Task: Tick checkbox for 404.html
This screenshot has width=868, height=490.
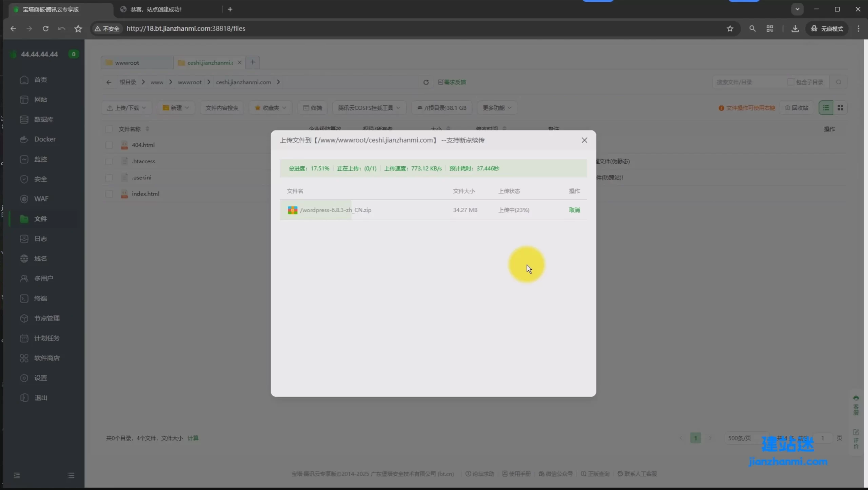Action: (109, 145)
